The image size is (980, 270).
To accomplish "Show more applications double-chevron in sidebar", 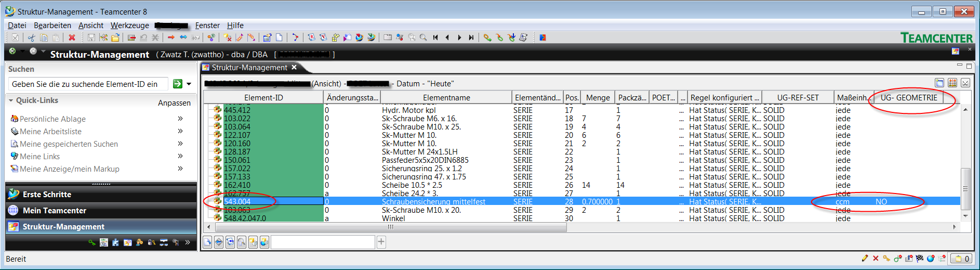I will pyautogui.click(x=187, y=242).
